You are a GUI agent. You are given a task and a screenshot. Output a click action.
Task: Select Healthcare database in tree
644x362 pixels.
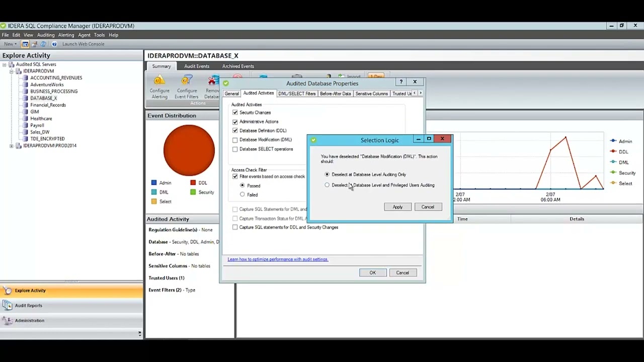41,119
